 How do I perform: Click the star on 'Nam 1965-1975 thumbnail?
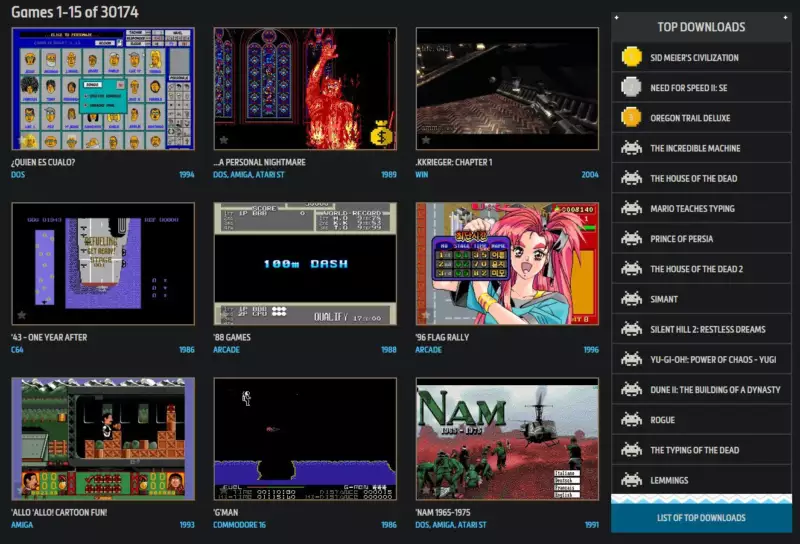click(426, 490)
